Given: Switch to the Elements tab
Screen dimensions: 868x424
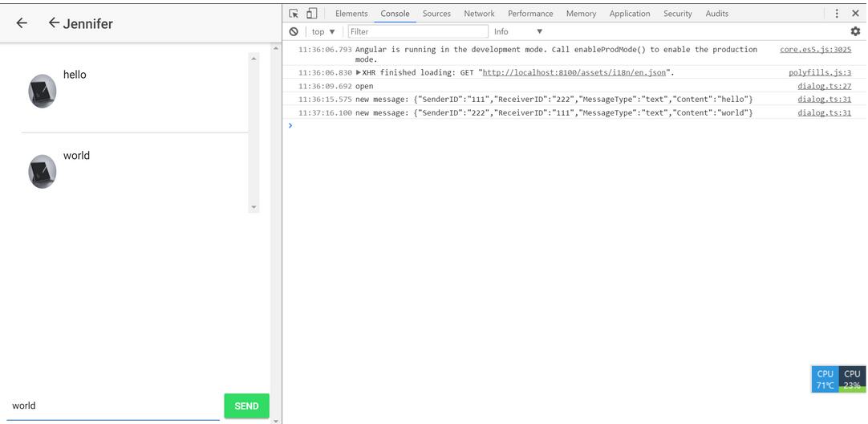Looking at the screenshot, I should point(351,14).
